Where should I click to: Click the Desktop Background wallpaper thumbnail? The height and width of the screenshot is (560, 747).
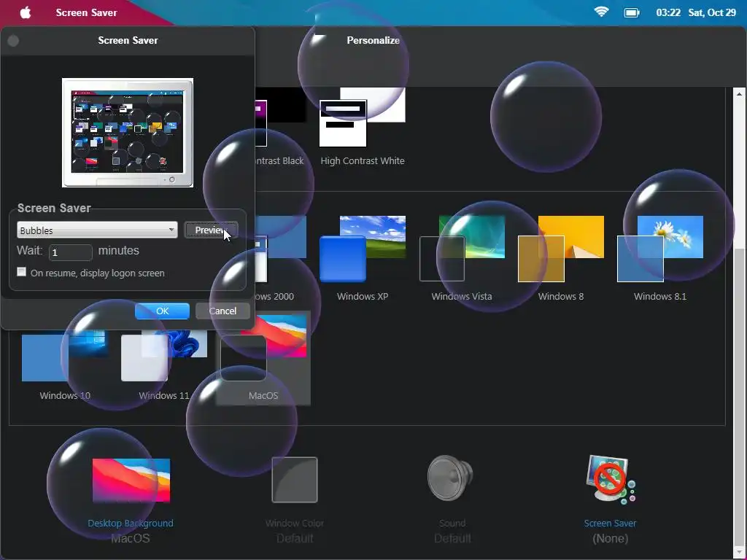(131, 480)
